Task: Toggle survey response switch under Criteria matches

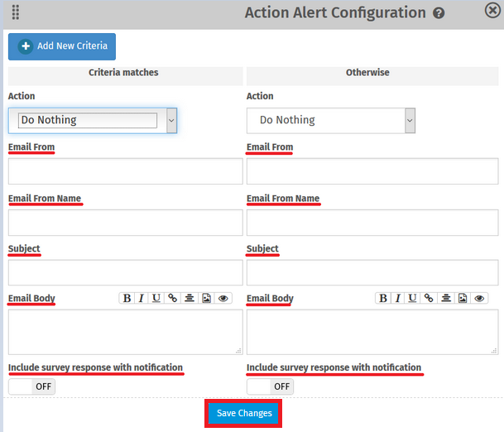Action: [31, 386]
